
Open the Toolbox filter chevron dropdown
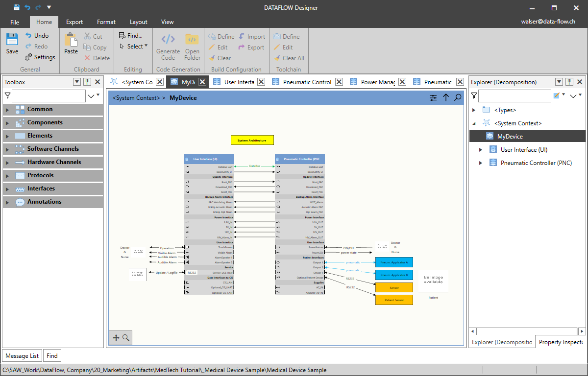tap(91, 96)
